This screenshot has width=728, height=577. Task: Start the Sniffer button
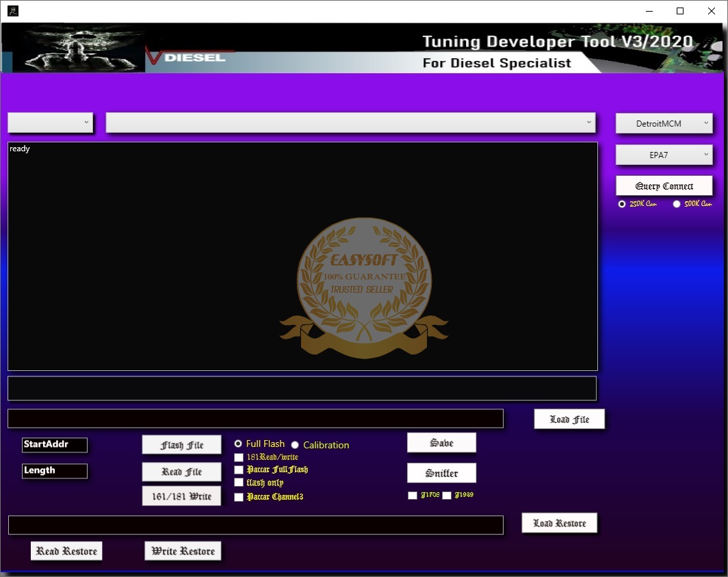(441, 473)
